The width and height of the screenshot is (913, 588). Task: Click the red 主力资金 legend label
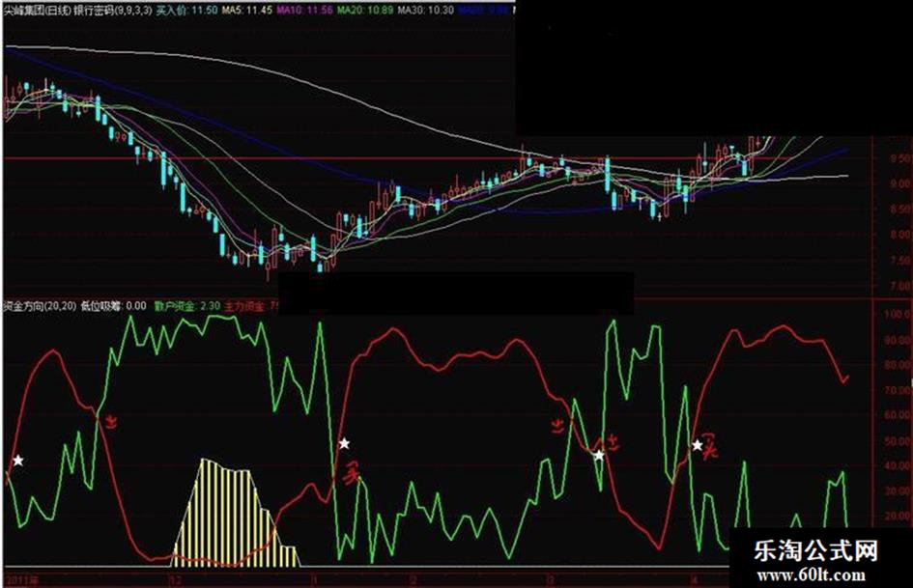pos(244,306)
